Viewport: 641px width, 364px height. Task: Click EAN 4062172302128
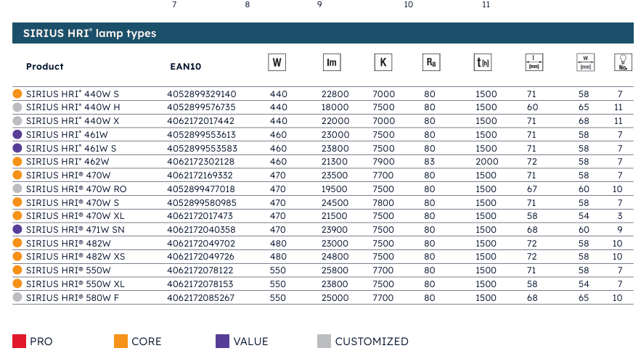click(201, 162)
